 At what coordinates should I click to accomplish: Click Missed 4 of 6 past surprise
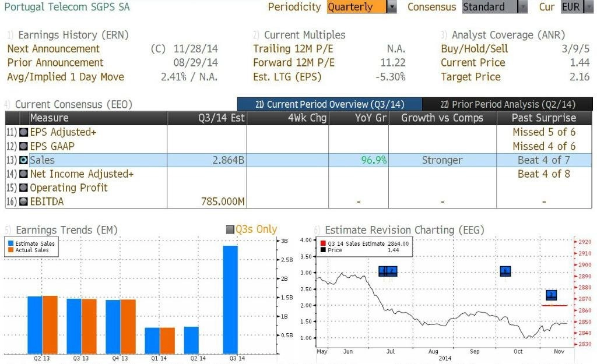pyautogui.click(x=544, y=146)
